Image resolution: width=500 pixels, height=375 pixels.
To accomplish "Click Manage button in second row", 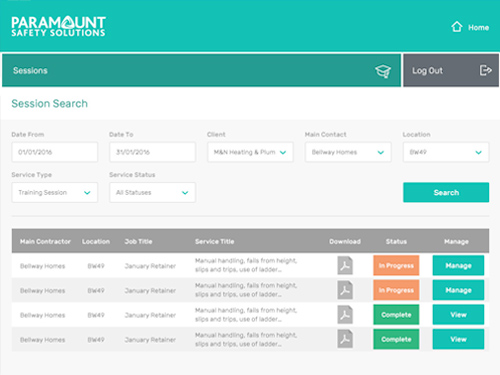I will pyautogui.click(x=458, y=290).
